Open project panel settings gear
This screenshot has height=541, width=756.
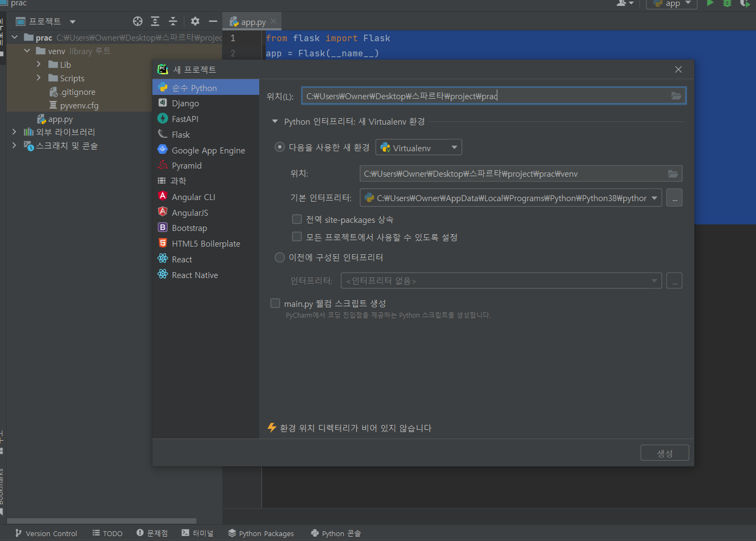pyautogui.click(x=195, y=21)
